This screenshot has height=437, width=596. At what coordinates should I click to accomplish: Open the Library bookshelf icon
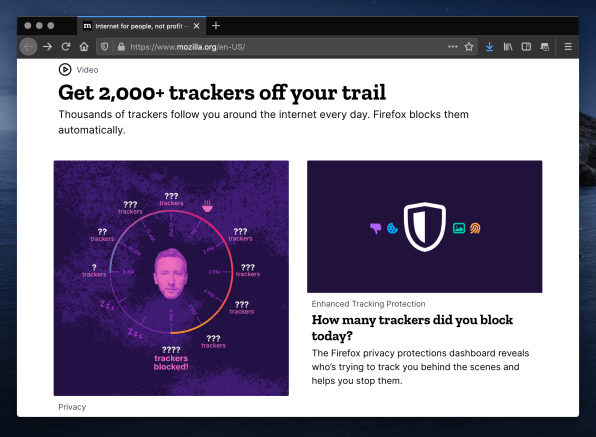coord(508,47)
